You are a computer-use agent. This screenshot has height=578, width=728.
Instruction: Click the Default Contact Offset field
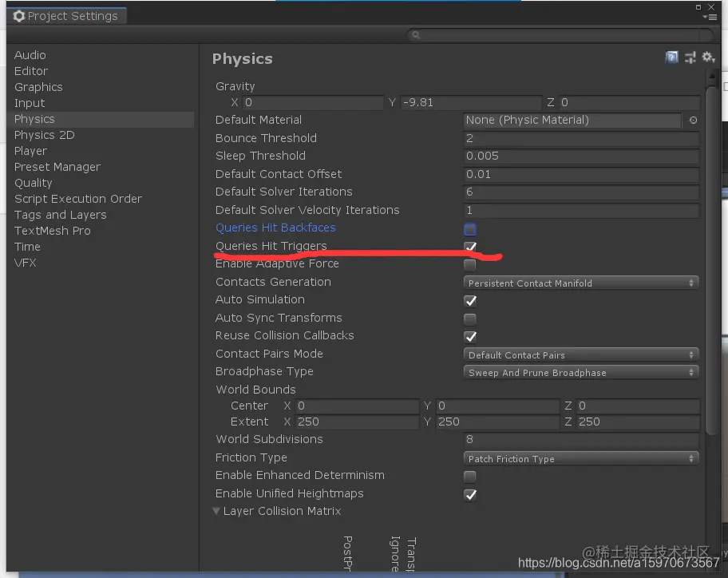pyautogui.click(x=581, y=174)
